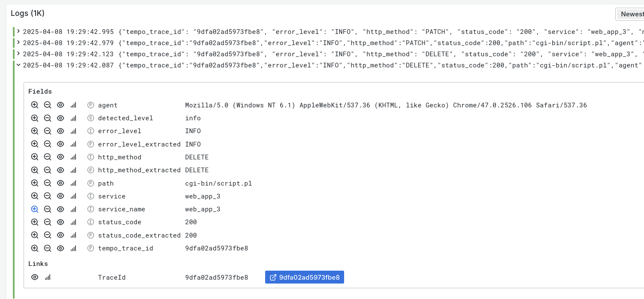Expand log line at 19:29:42.995

[x=18, y=31]
